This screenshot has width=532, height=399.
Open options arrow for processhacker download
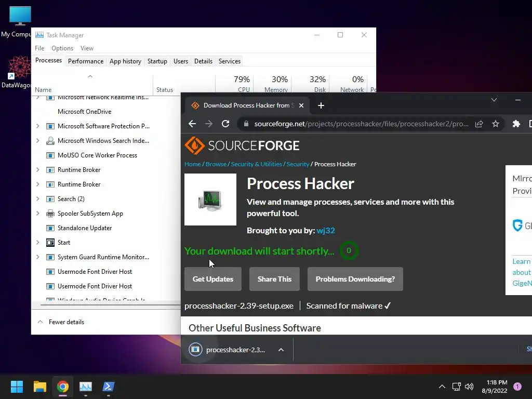pyautogui.click(x=281, y=350)
